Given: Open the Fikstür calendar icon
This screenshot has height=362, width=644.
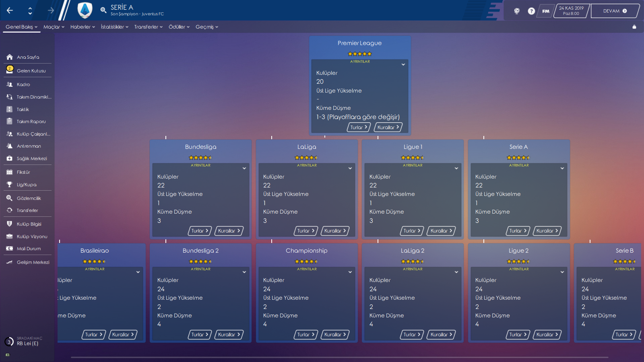Looking at the screenshot, I should pos(10,172).
